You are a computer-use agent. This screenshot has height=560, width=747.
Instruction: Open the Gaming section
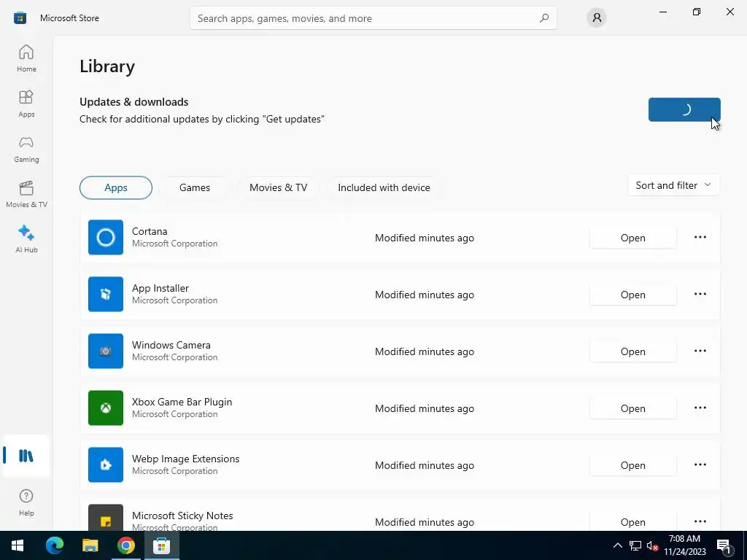pos(26,149)
